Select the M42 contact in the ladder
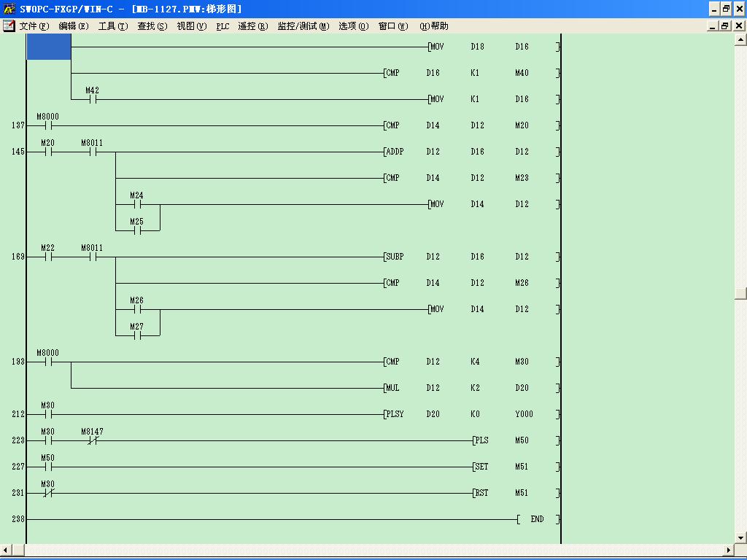 click(92, 99)
